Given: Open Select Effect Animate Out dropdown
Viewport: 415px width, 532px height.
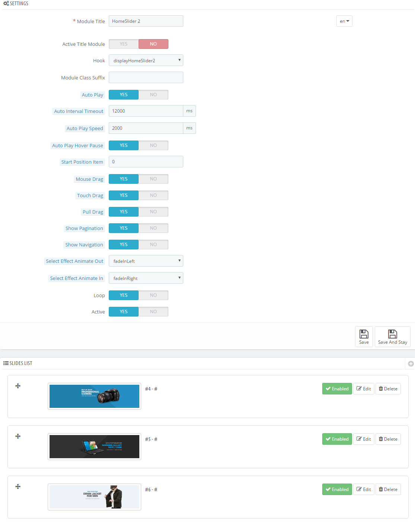Looking at the screenshot, I should click(x=146, y=261).
